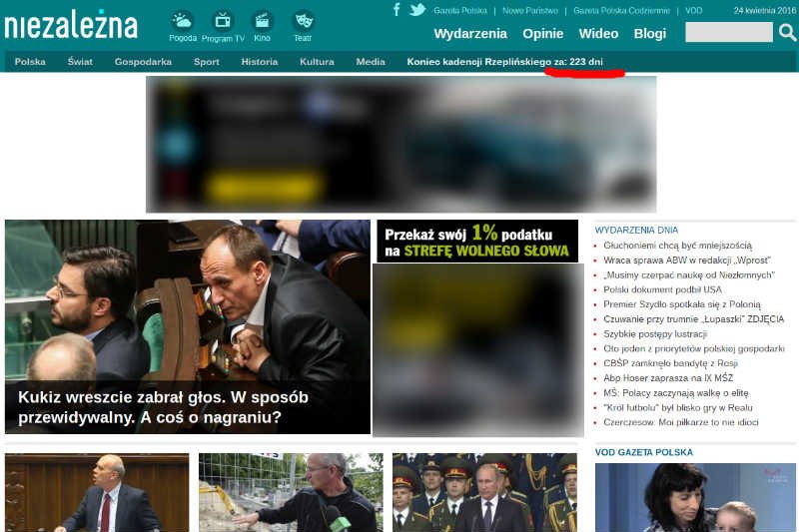The image size is (799, 532).
Task: Open thumbnail of military parade officials
Action: tap(484, 493)
